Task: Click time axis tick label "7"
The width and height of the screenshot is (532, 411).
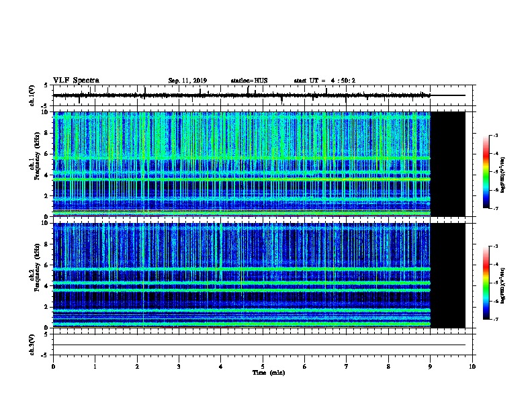Action: 347,367
